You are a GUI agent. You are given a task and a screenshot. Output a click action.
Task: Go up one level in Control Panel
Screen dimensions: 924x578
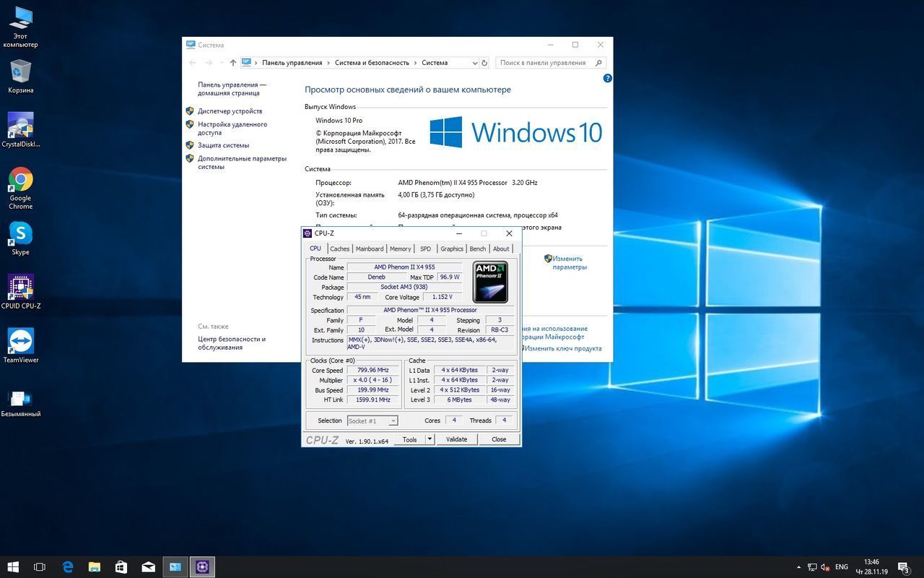(232, 63)
